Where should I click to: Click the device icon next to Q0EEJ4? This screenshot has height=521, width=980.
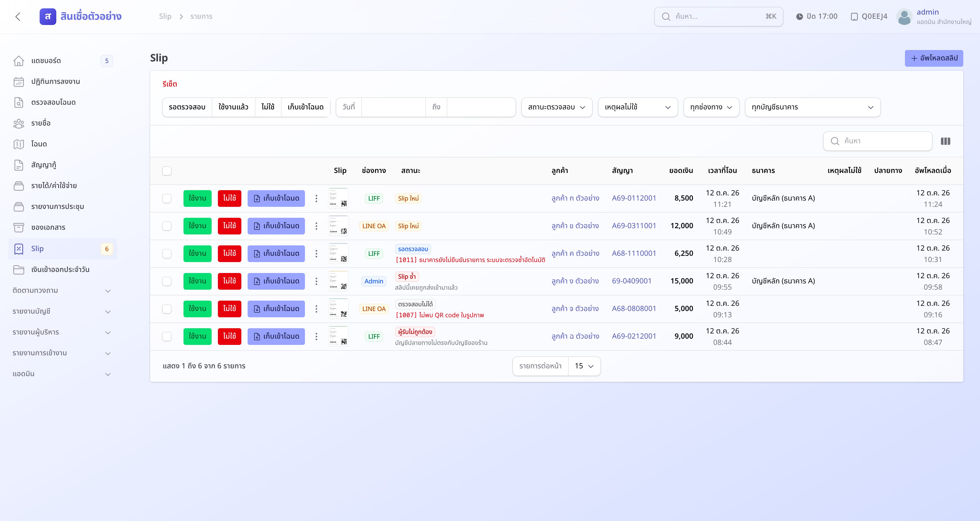pyautogui.click(x=854, y=17)
